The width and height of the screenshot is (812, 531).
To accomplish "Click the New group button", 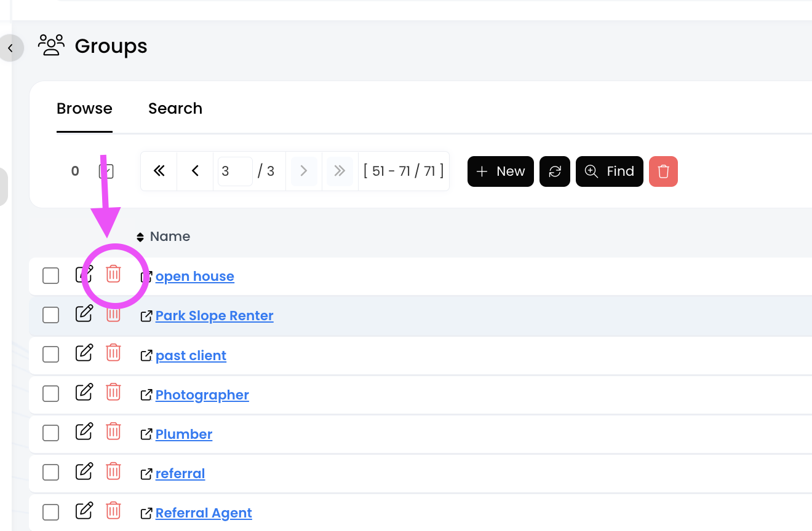I will click(x=500, y=171).
